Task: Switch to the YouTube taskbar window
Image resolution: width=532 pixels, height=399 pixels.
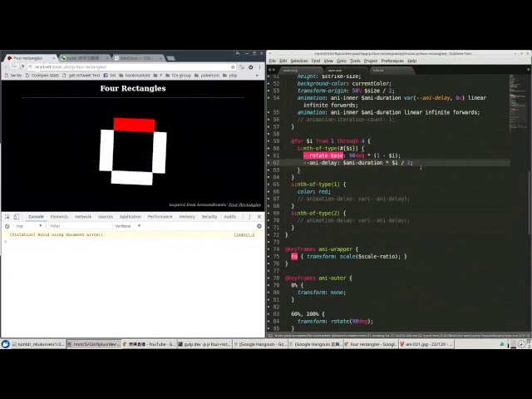Action: (x=149, y=344)
